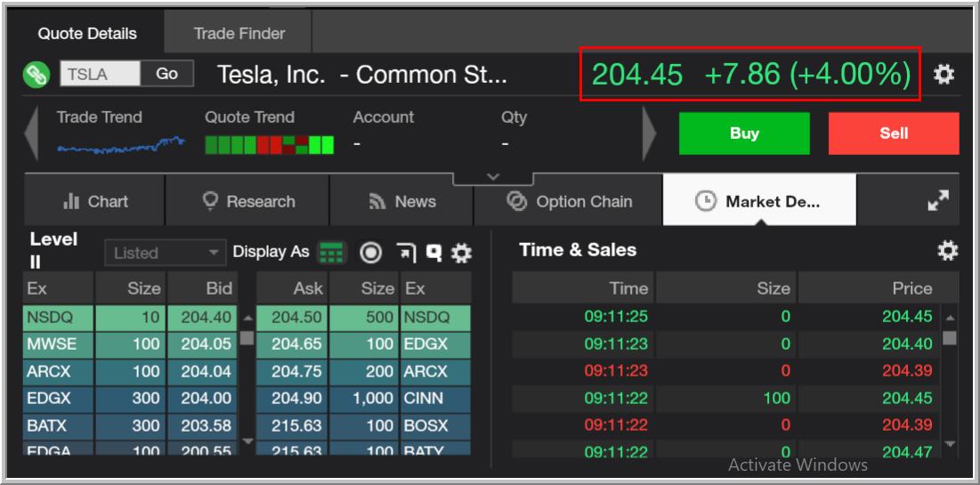Click the TSLA symbol input field

(x=100, y=74)
